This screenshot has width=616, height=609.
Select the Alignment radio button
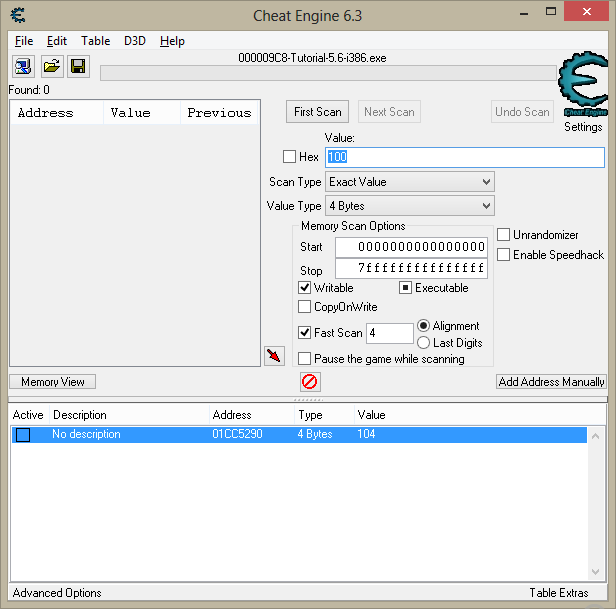423,325
